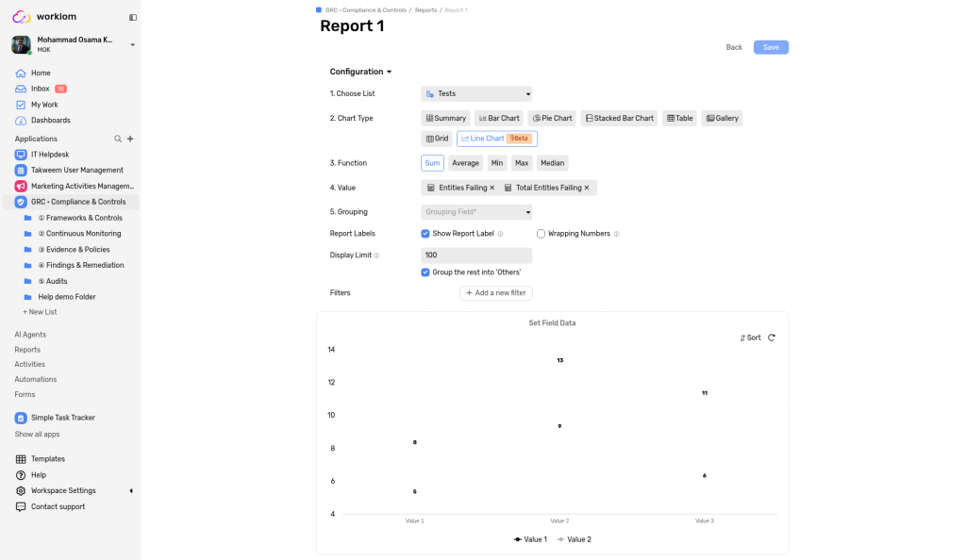
Task: Go back from the report editor
Action: [734, 47]
